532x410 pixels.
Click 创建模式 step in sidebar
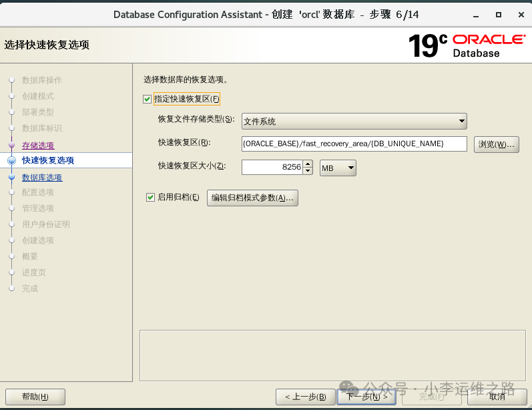[38, 96]
